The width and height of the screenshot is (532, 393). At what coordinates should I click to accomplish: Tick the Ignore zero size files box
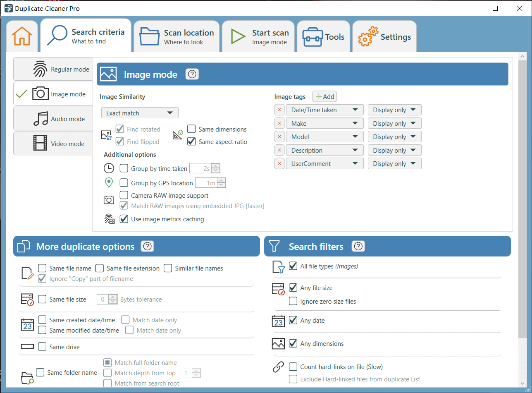pyautogui.click(x=293, y=301)
